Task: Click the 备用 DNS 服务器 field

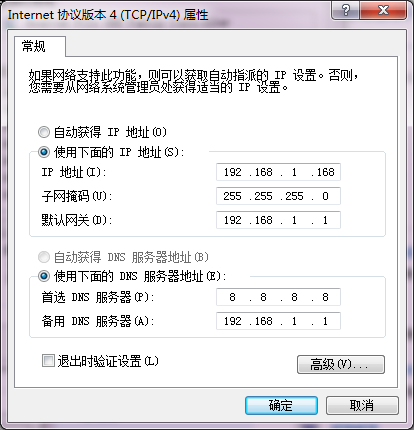Action: (278, 321)
